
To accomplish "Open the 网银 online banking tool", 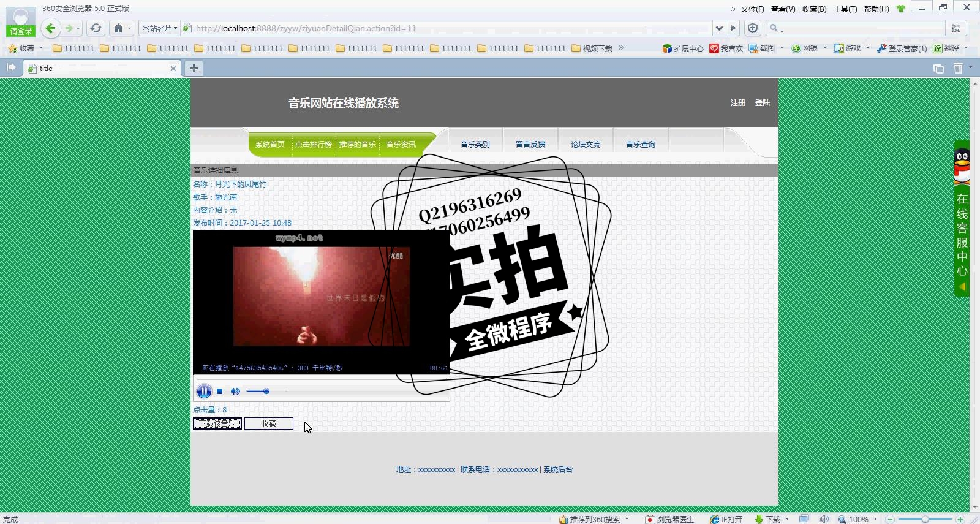I will click(x=805, y=48).
